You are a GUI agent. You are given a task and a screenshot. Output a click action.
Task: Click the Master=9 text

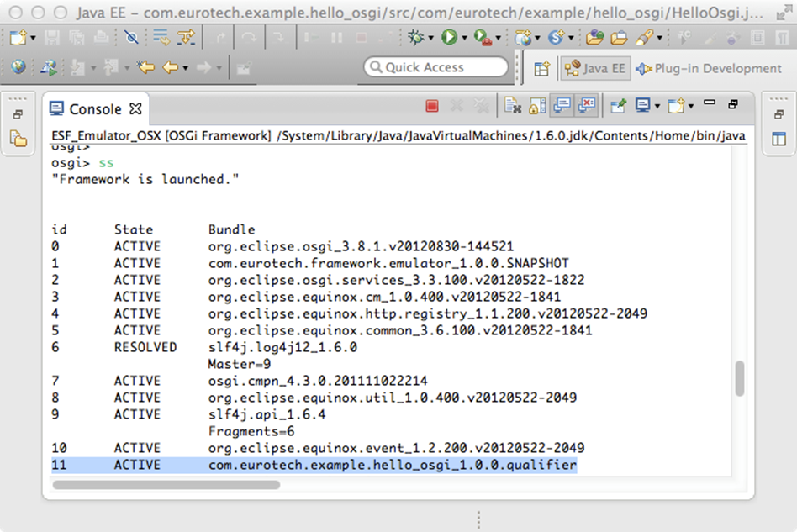pos(240,364)
